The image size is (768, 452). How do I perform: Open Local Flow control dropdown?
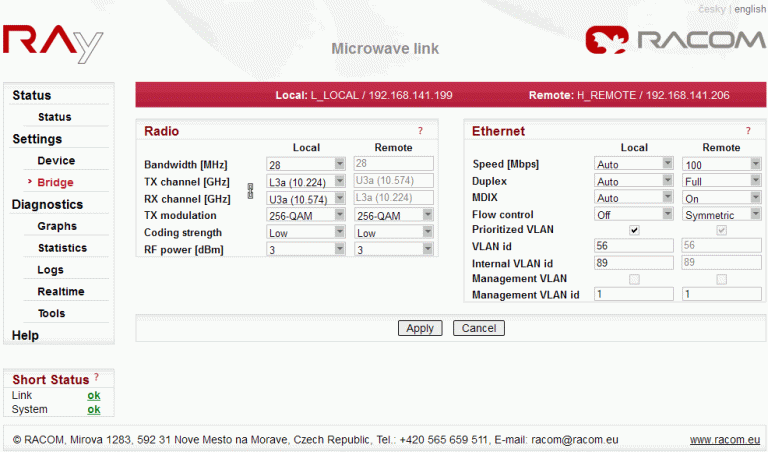pos(634,214)
